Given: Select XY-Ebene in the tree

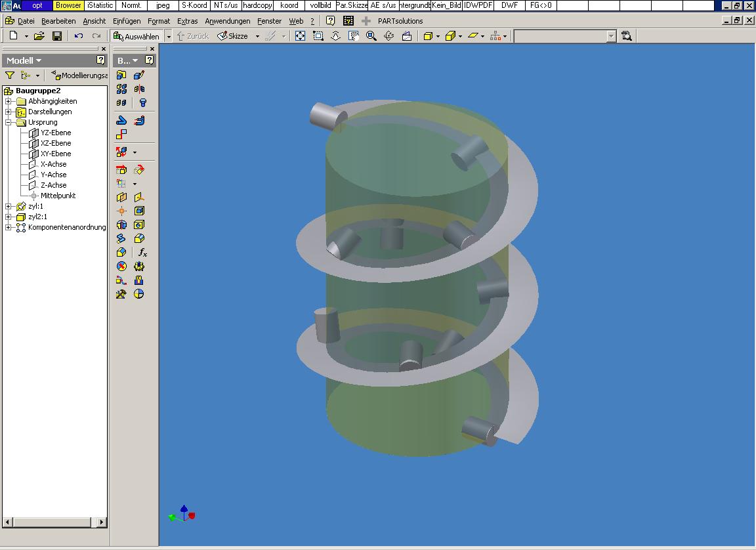Looking at the screenshot, I should point(55,154).
